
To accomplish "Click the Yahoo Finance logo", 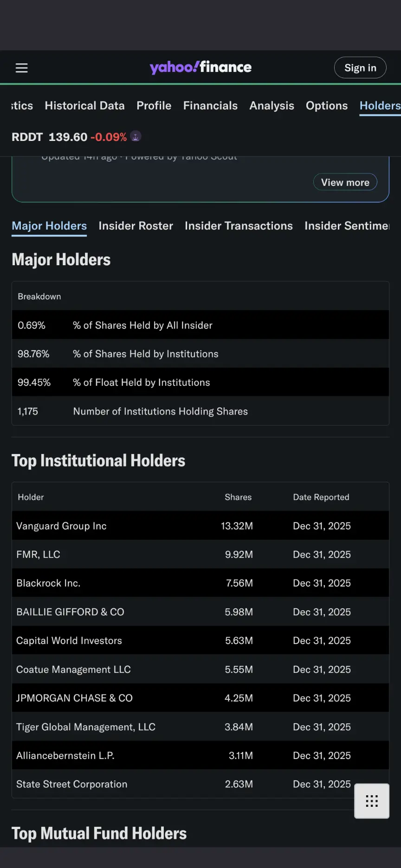I will point(200,68).
